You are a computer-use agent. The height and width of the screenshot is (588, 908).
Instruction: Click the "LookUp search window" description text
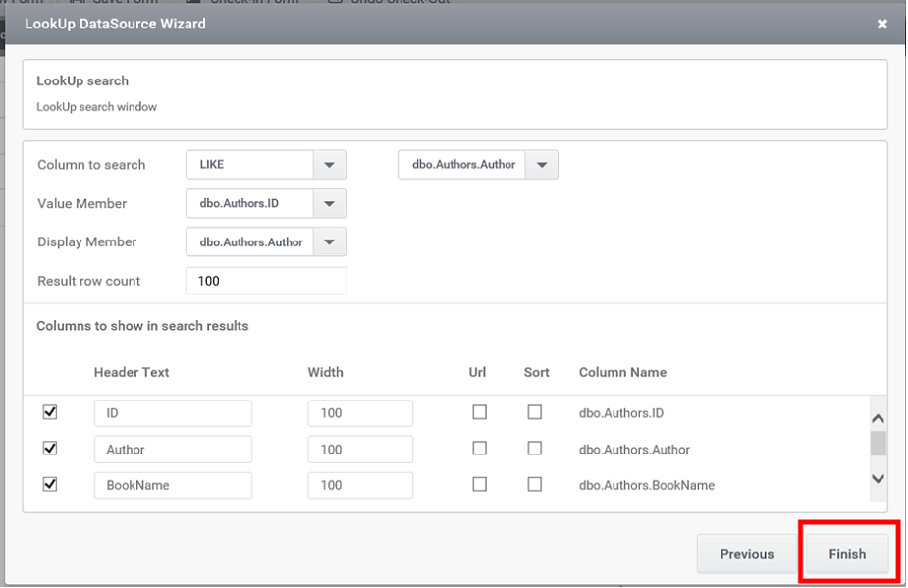pyautogui.click(x=97, y=107)
